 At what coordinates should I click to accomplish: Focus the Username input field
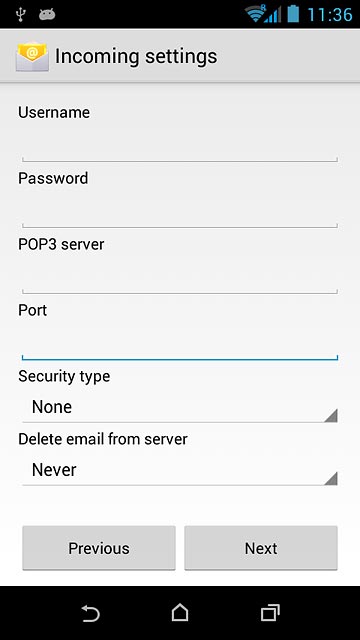pyautogui.click(x=180, y=145)
